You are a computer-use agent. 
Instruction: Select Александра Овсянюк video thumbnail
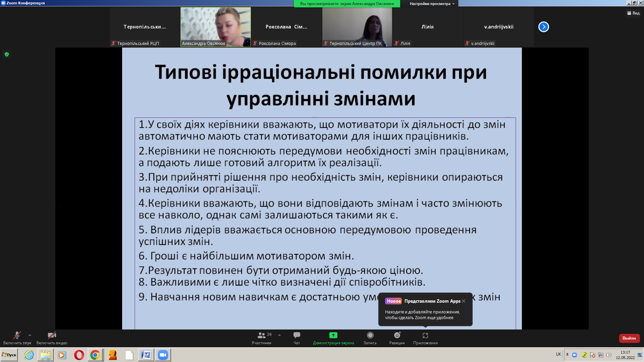coord(216,27)
